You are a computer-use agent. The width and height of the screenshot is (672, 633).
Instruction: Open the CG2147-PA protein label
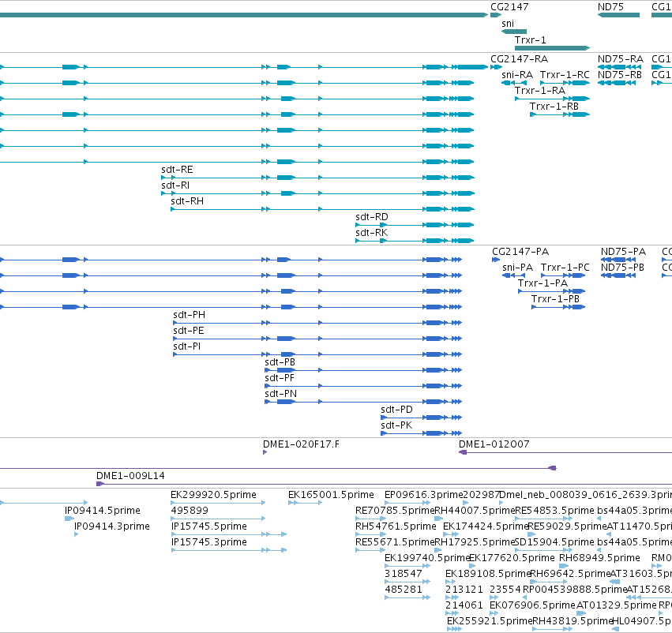click(x=520, y=252)
